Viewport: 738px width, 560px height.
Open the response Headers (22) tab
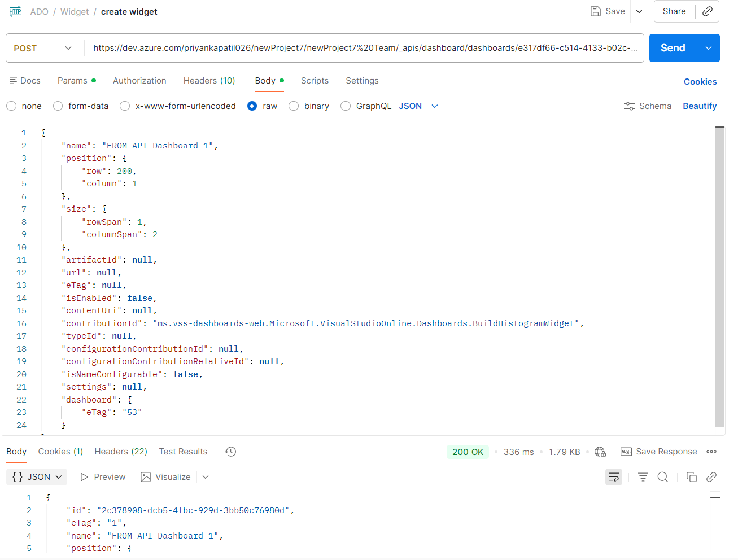[121, 452]
